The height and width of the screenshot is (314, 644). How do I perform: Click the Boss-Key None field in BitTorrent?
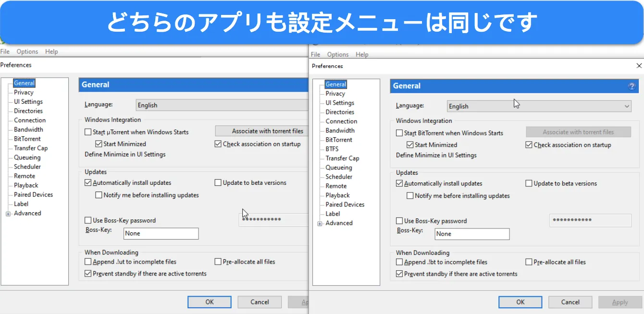[472, 234]
